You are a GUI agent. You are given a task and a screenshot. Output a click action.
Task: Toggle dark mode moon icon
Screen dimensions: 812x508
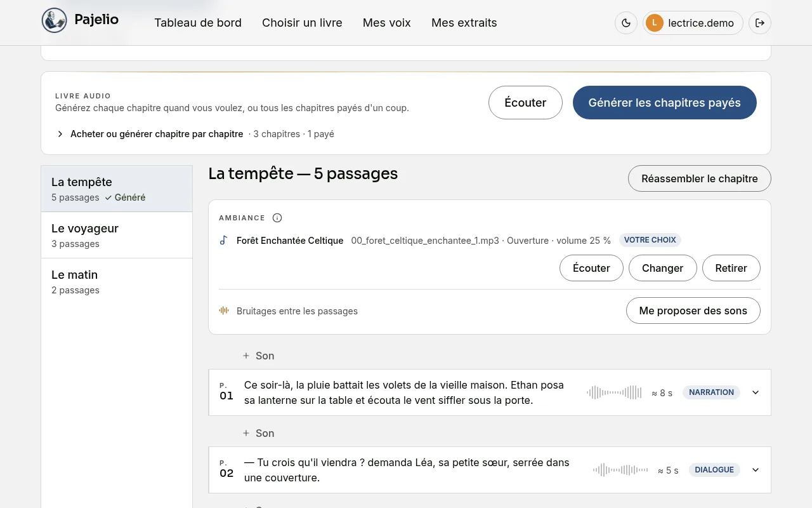[626, 23]
